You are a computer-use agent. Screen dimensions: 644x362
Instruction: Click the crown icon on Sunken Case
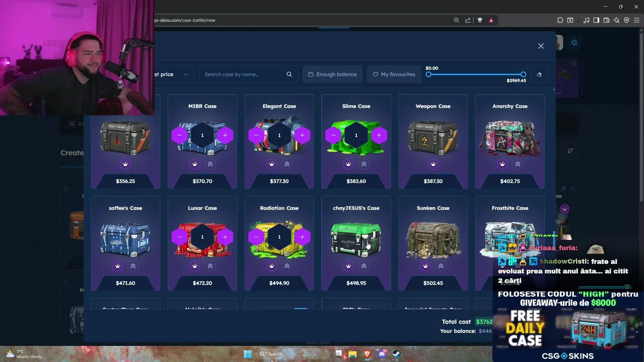point(426,266)
